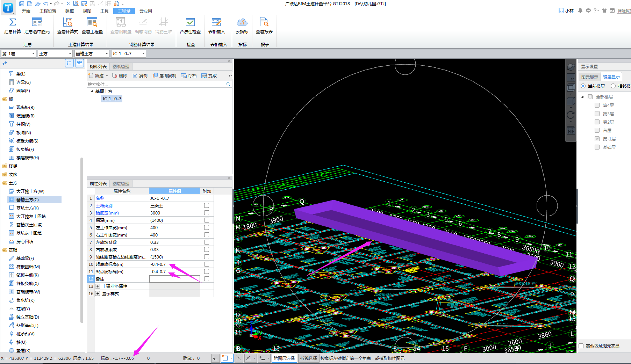The width and height of the screenshot is (631, 364).
Task: Click the search magnifier in component search
Action: [228, 84]
